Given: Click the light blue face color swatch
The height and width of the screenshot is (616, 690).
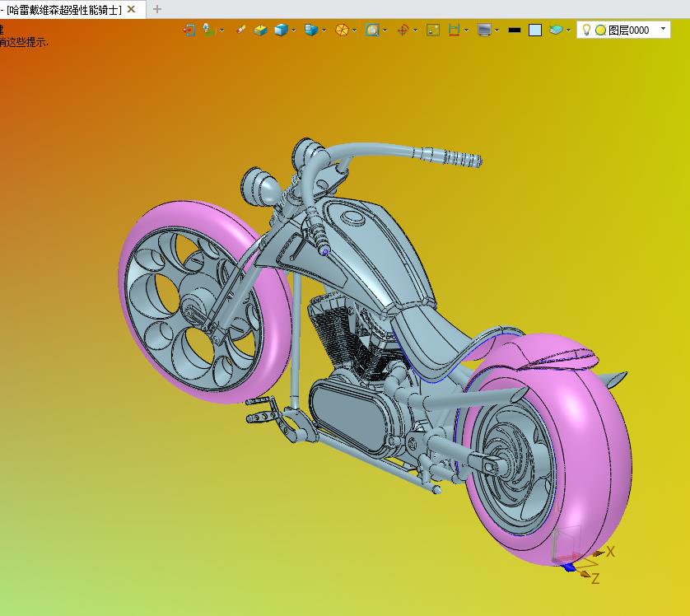Looking at the screenshot, I should pos(535,30).
